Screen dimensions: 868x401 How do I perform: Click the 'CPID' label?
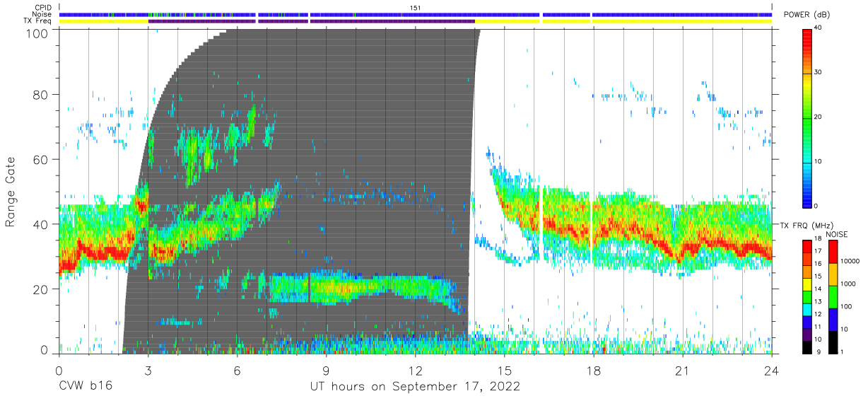tap(45, 8)
